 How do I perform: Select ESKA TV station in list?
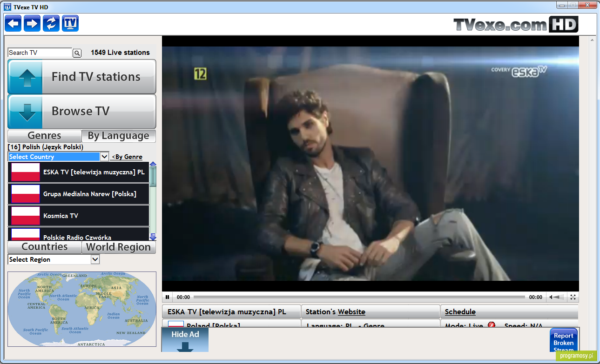coord(78,172)
